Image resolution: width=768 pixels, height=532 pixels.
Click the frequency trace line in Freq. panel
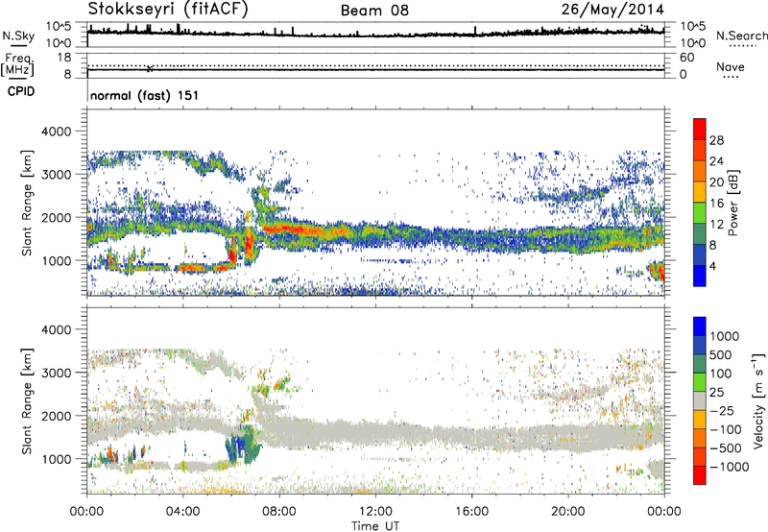tap(375, 69)
